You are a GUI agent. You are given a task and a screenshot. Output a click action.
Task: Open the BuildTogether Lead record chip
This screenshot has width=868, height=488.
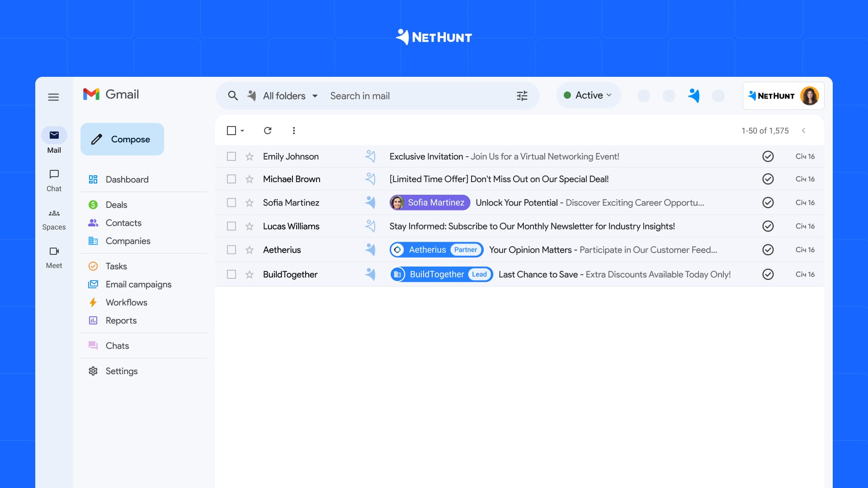coord(441,274)
